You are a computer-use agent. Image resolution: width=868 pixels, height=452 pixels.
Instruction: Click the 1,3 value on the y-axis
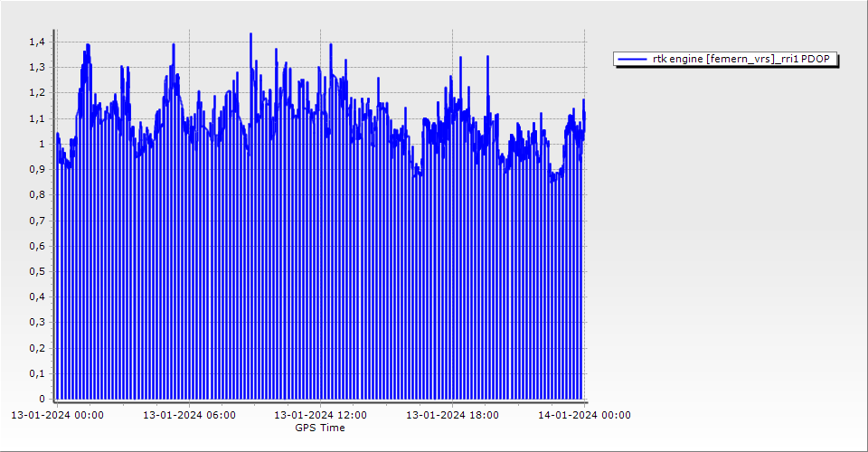(36, 67)
